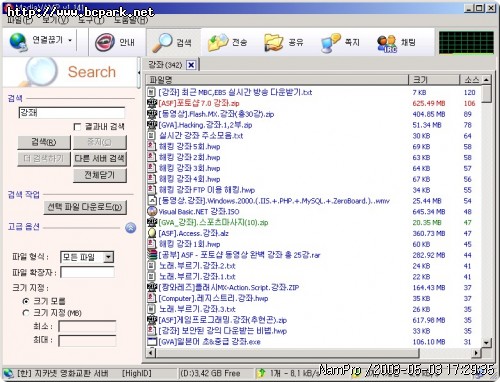Click the disc icon of Visual Basic.NET 강좌.ISO
500x382 pixels.
pyautogui.click(x=152, y=211)
